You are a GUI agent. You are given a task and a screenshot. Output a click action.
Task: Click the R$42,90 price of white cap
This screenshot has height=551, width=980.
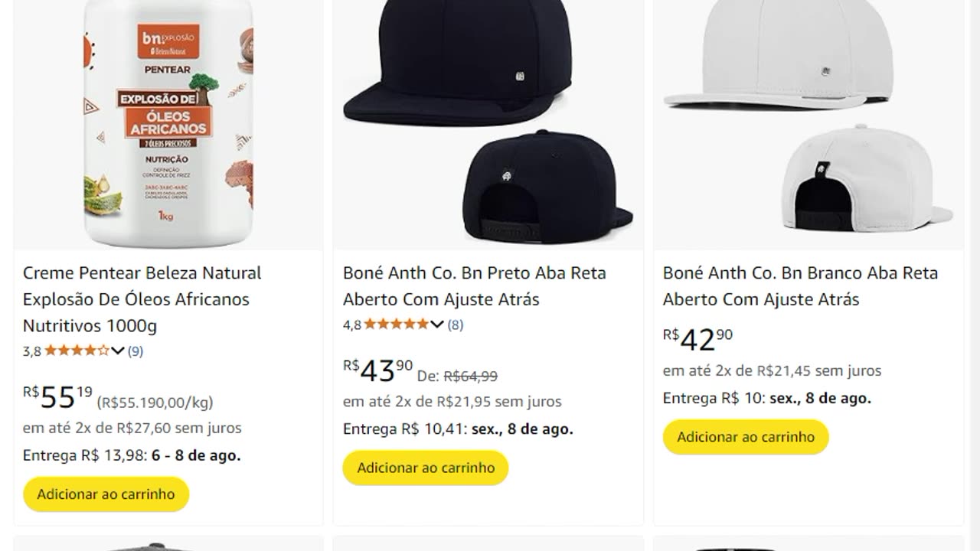[697, 340]
